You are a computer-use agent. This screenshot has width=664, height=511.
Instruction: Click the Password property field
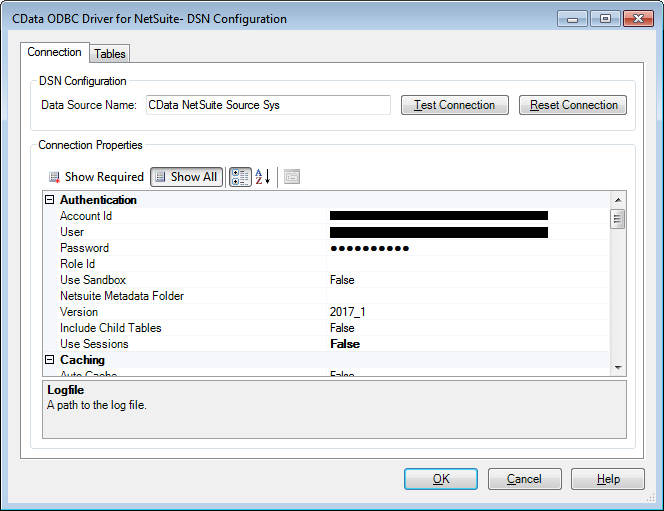(x=468, y=248)
